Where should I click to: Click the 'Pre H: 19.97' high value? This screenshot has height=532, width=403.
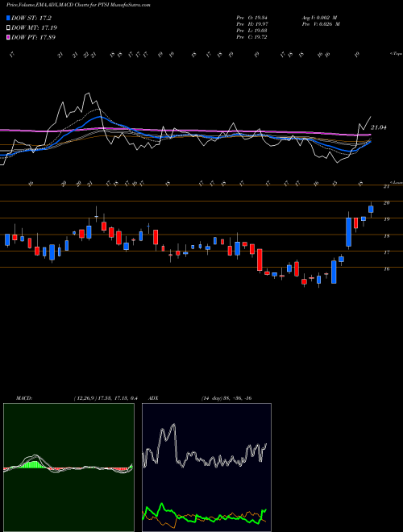tap(251, 23)
